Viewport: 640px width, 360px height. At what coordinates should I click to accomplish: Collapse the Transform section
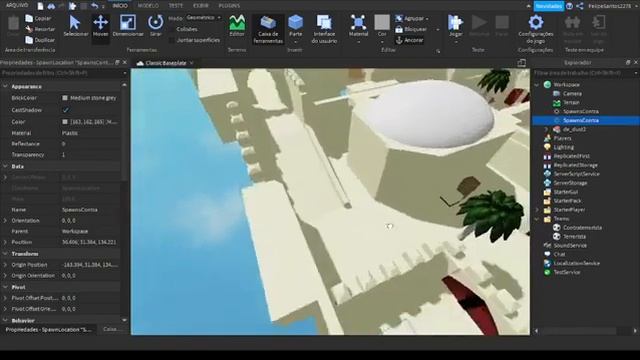[x=5, y=254]
